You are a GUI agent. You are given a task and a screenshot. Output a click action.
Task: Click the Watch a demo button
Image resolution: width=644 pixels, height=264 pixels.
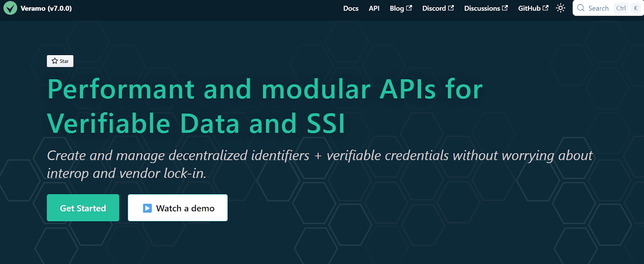pyautogui.click(x=178, y=208)
